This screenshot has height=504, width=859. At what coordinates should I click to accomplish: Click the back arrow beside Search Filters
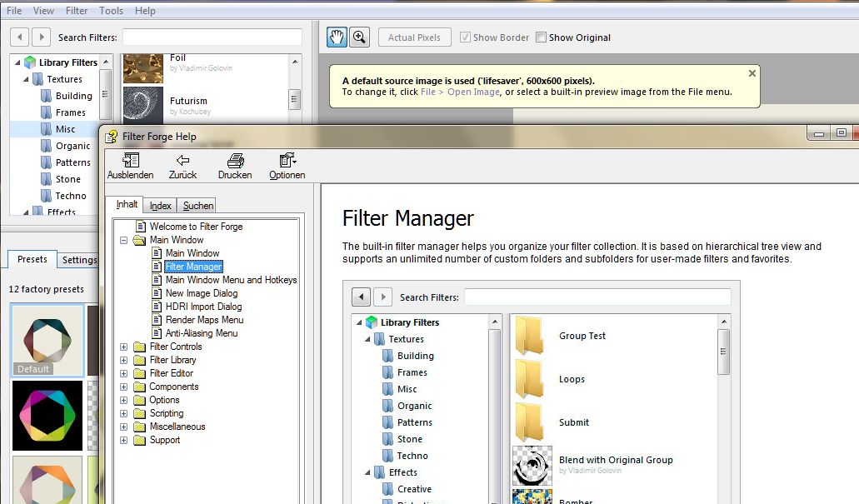tap(20, 37)
